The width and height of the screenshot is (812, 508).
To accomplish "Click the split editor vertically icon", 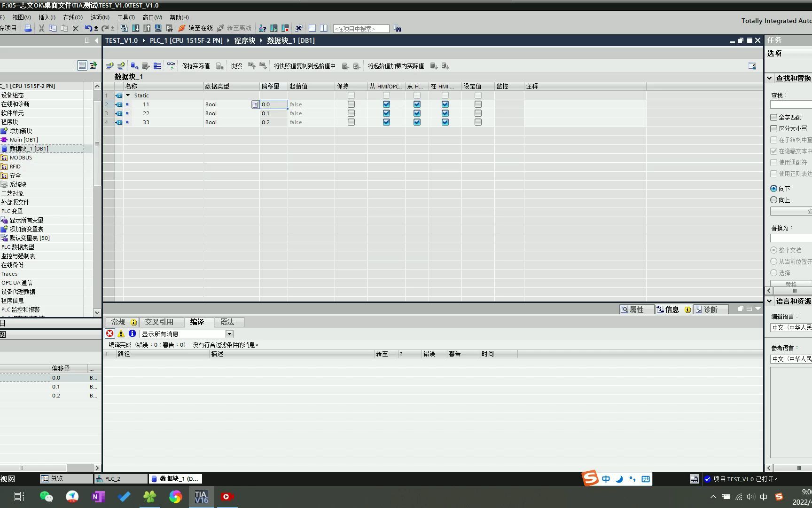I will pyautogui.click(x=323, y=28).
